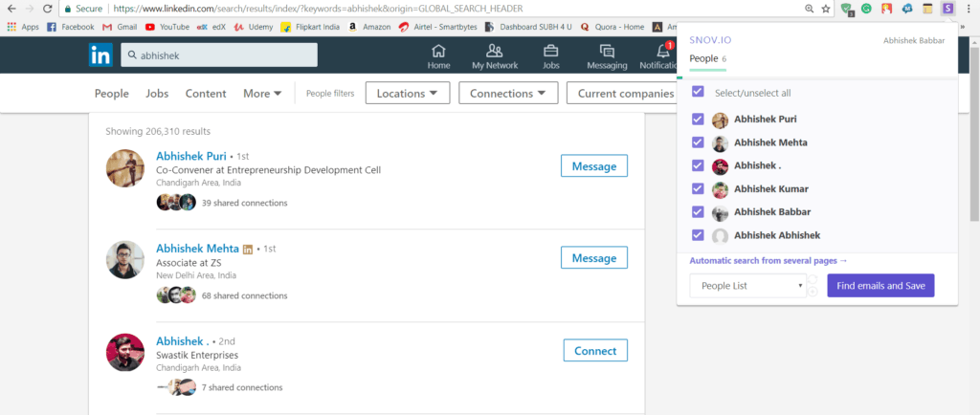
Task: Open the Jobs briefcase nav icon
Action: pos(550,56)
